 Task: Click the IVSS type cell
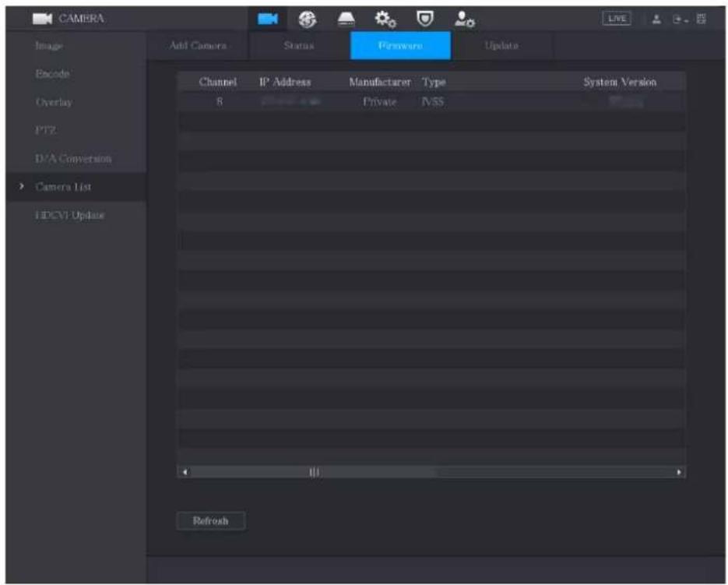coord(432,102)
